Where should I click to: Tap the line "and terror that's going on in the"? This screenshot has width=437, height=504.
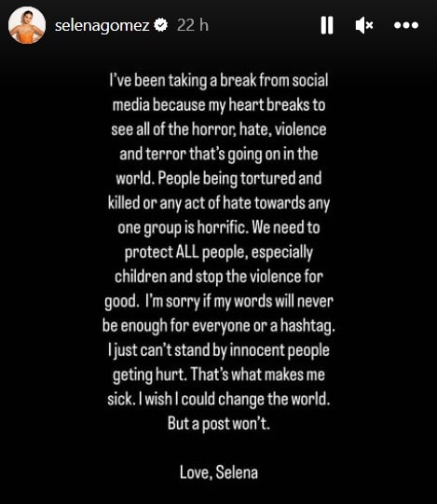(219, 155)
